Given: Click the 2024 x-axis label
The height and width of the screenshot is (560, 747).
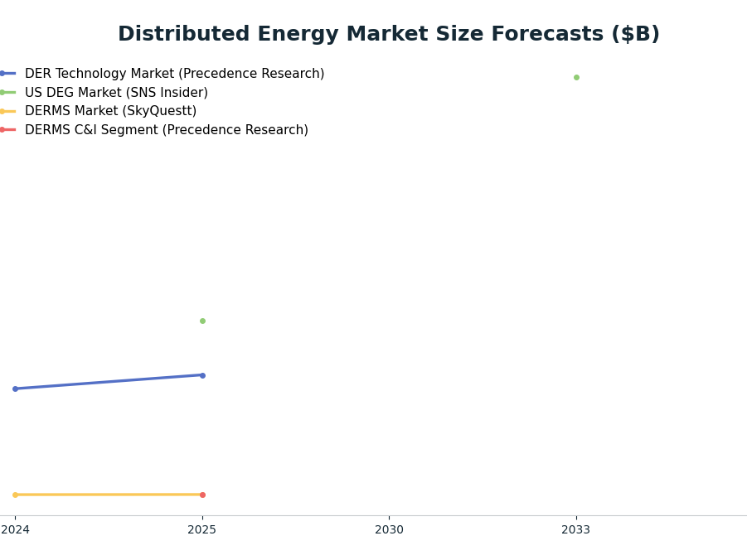Looking at the screenshot, I should click(15, 529).
